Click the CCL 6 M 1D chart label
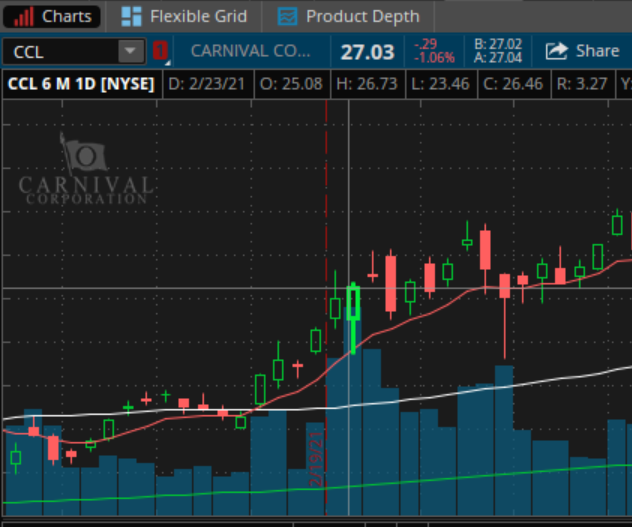The image size is (632, 527). tap(80, 84)
